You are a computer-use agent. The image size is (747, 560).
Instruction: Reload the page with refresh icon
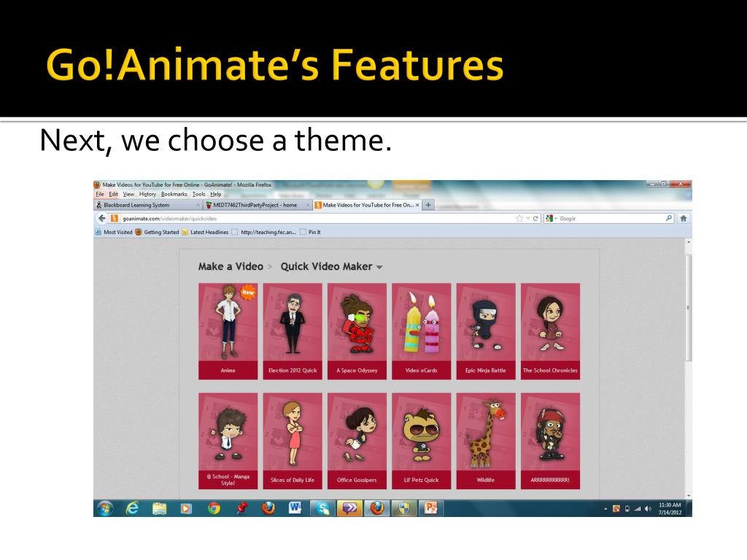535,218
